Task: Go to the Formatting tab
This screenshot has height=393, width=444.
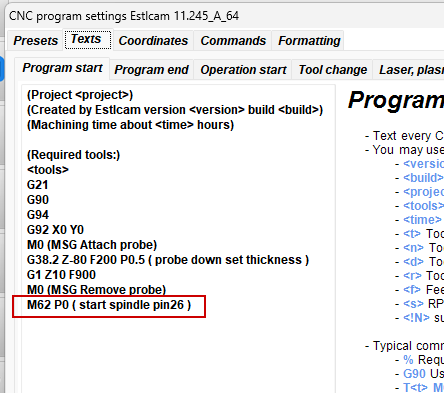Action: coord(309,41)
